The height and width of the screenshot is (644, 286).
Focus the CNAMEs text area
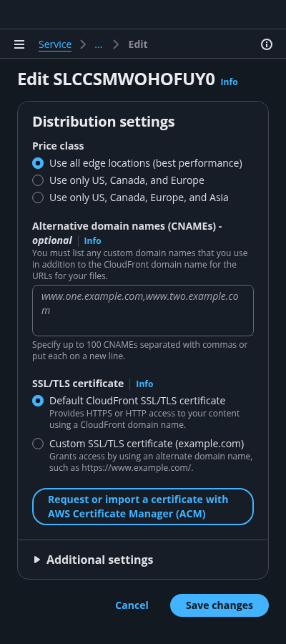[143, 311]
